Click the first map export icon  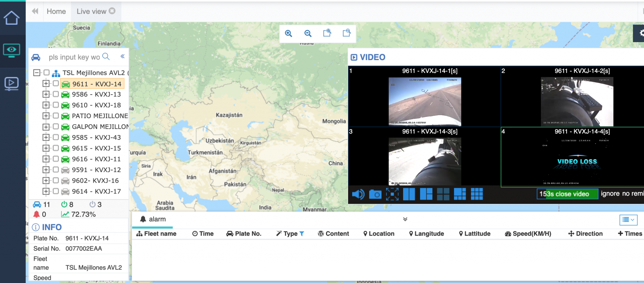327,33
